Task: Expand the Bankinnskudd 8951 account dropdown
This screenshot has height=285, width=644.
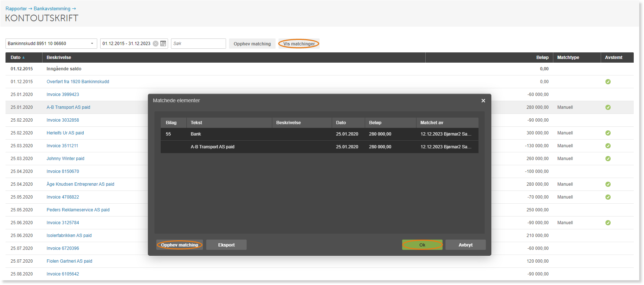Action: pos(92,44)
